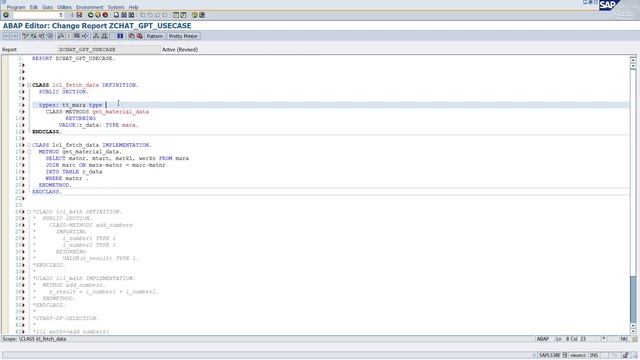Click the Check syntax icon
This screenshot has height=360, width=640.
pos(61,36)
